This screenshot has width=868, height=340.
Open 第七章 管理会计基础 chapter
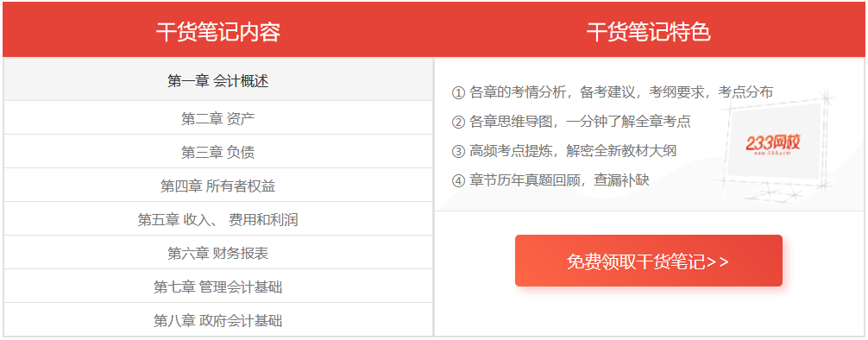tap(218, 287)
